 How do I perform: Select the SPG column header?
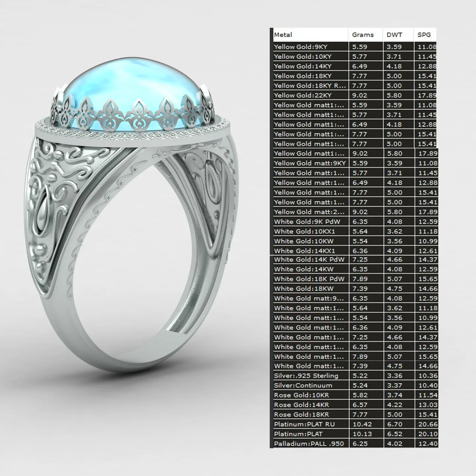(x=424, y=35)
